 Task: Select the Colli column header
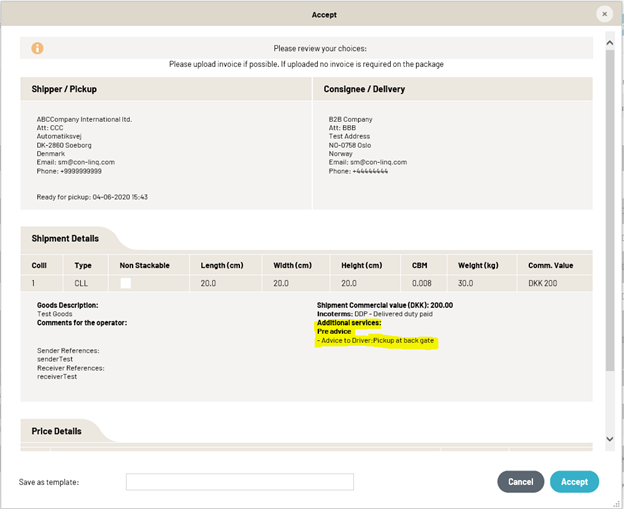(x=41, y=265)
